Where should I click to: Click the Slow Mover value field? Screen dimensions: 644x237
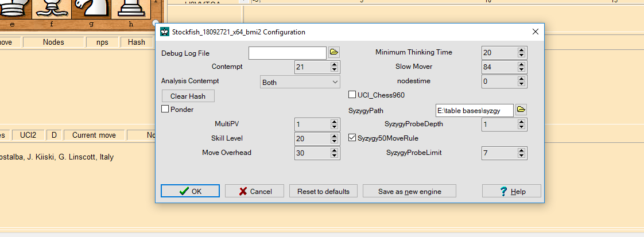499,67
